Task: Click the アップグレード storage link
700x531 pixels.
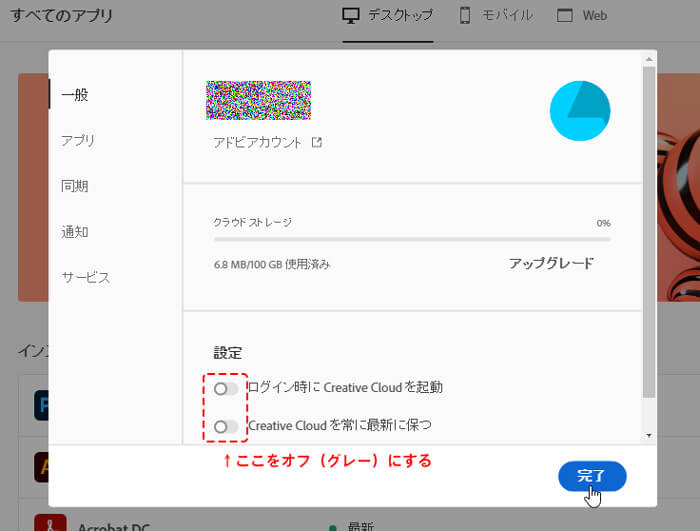Action: tap(552, 263)
